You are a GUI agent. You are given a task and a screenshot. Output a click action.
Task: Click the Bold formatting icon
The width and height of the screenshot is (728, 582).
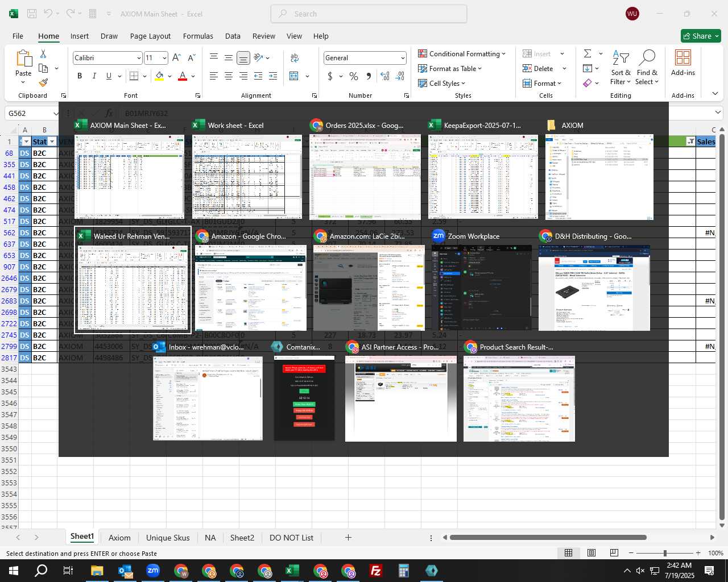point(80,76)
